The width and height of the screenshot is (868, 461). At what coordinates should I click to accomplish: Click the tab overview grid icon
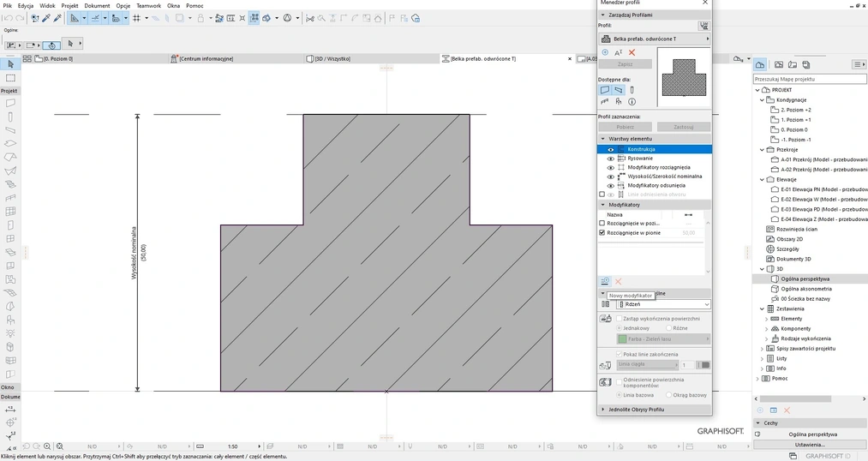click(27, 58)
